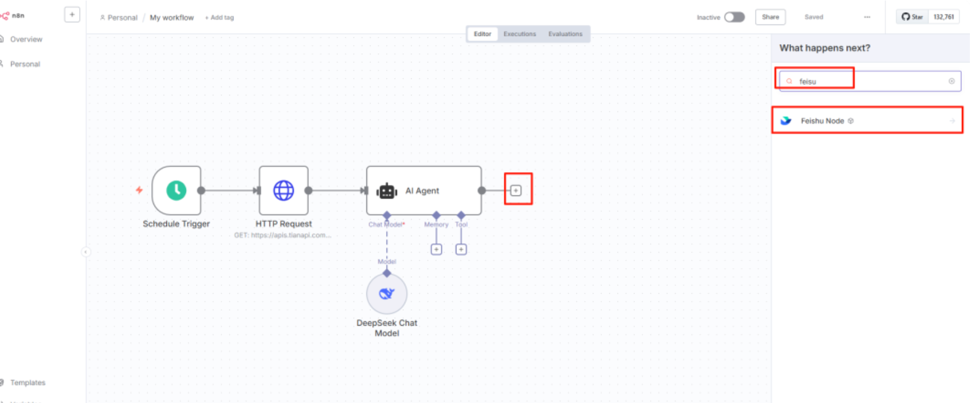
Task: Click the HTTP Request output handle
Action: [x=308, y=190]
